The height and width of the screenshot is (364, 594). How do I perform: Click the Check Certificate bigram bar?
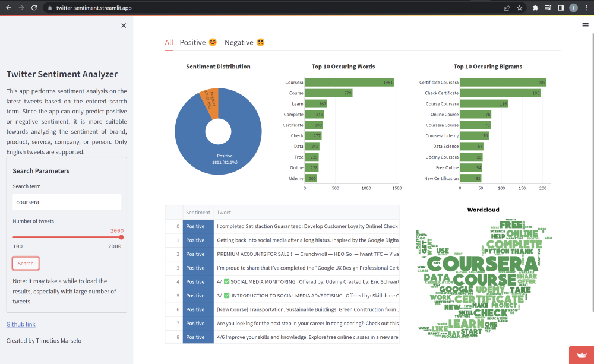[500, 93]
